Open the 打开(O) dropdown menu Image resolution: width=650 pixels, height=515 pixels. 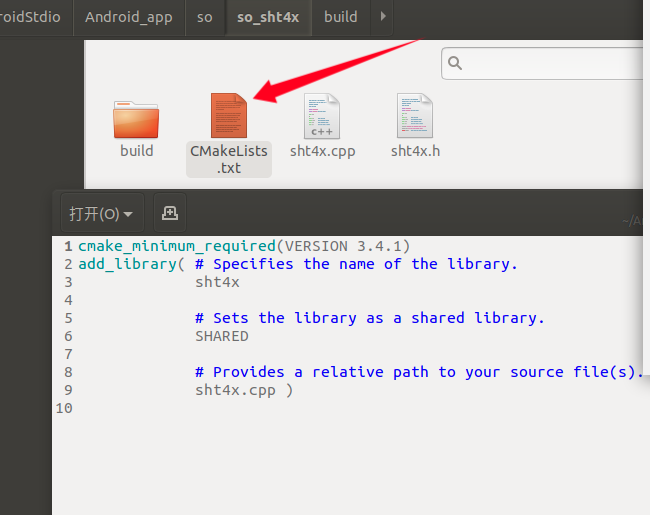tap(100, 214)
